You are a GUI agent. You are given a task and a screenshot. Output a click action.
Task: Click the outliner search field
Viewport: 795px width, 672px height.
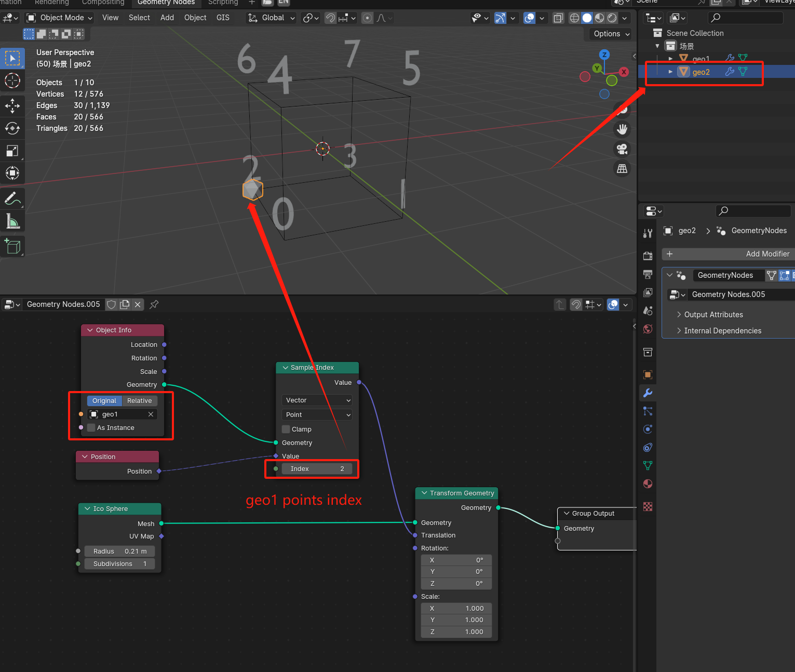[745, 18]
